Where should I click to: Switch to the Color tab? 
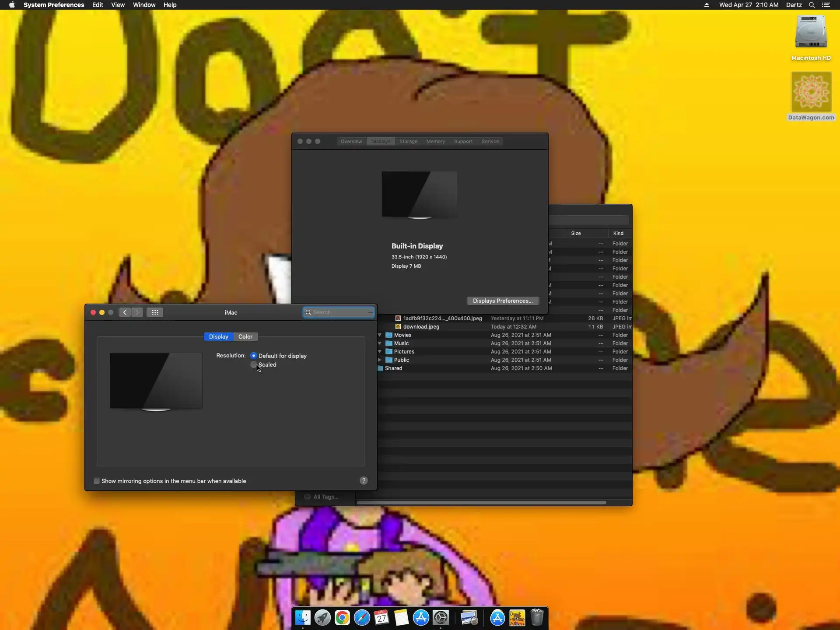coord(245,336)
